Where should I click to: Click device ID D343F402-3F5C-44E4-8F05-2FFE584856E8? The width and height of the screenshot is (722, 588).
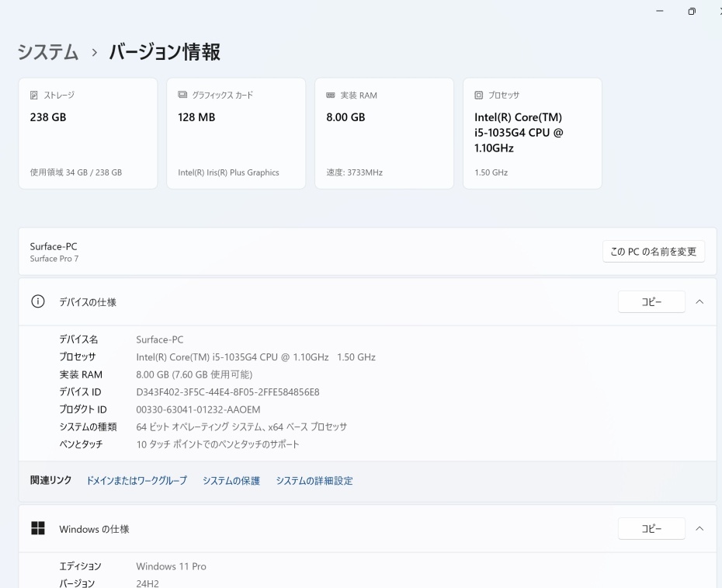[x=228, y=392]
